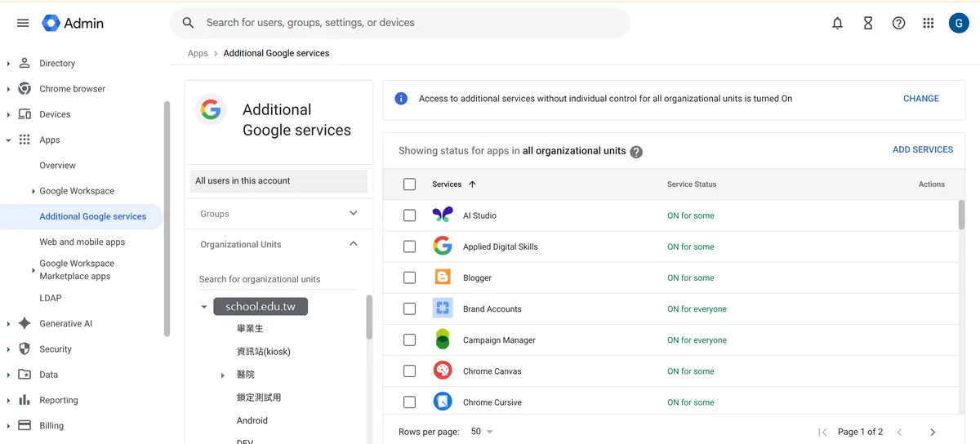
Task: Click the CHANGE button
Action: 920,99
